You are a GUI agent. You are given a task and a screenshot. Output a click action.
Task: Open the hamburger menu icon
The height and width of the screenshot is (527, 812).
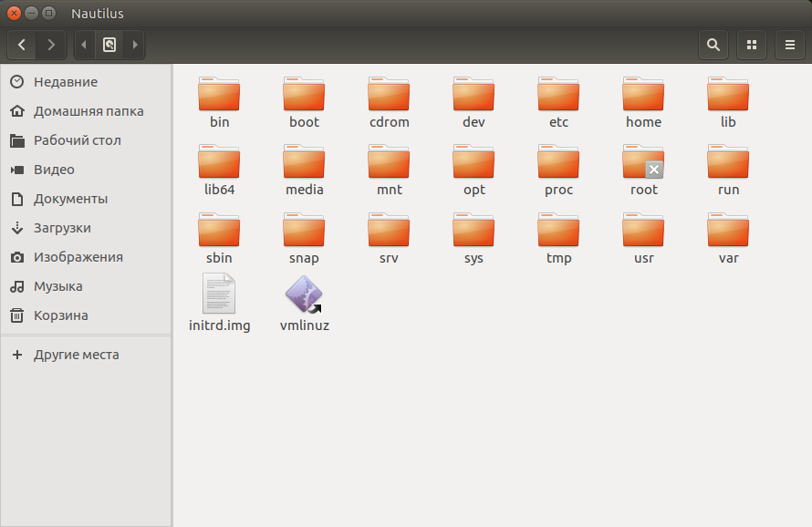click(789, 45)
